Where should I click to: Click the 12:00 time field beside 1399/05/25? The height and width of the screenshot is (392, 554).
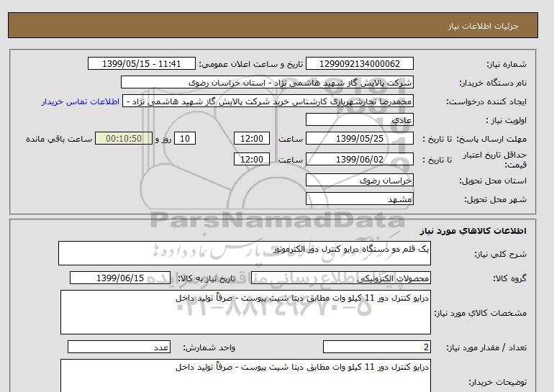(x=252, y=138)
